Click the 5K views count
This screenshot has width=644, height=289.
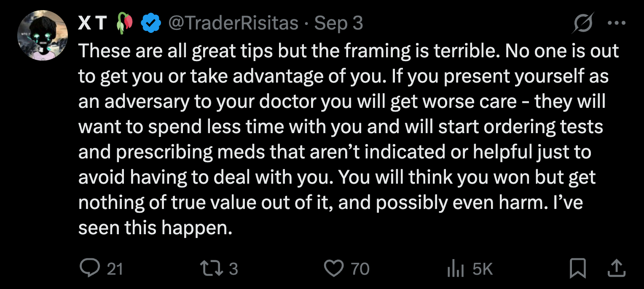(x=483, y=269)
